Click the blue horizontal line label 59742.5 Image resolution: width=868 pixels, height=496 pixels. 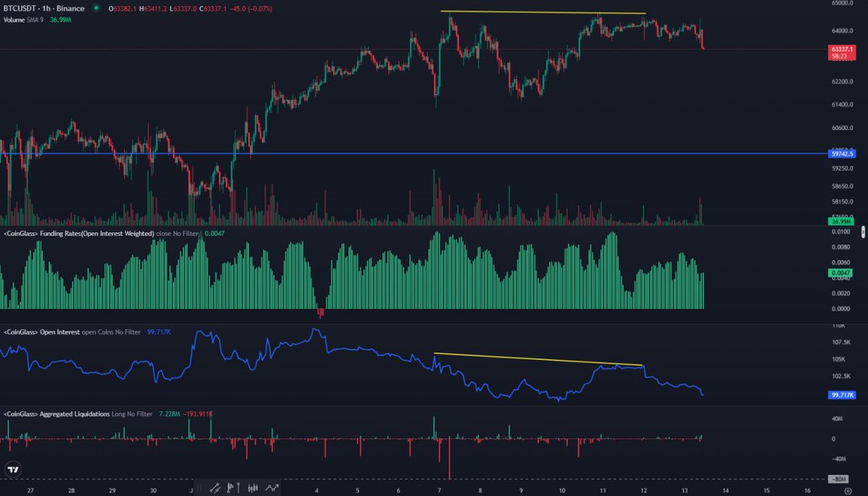[x=842, y=154]
